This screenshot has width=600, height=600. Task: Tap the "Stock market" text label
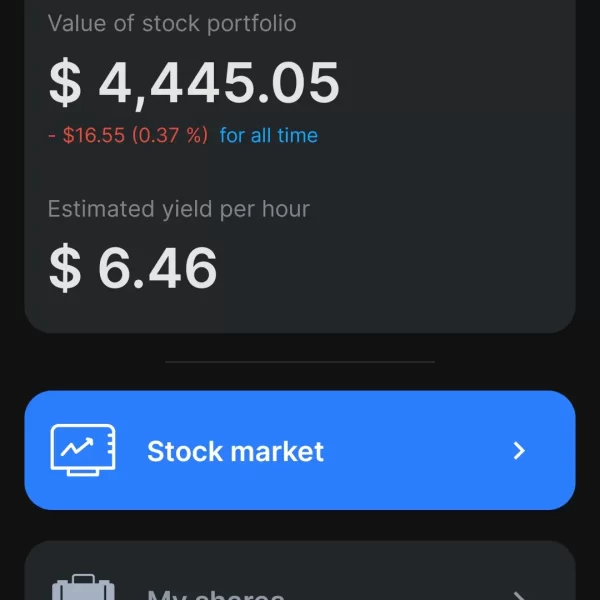tap(235, 451)
